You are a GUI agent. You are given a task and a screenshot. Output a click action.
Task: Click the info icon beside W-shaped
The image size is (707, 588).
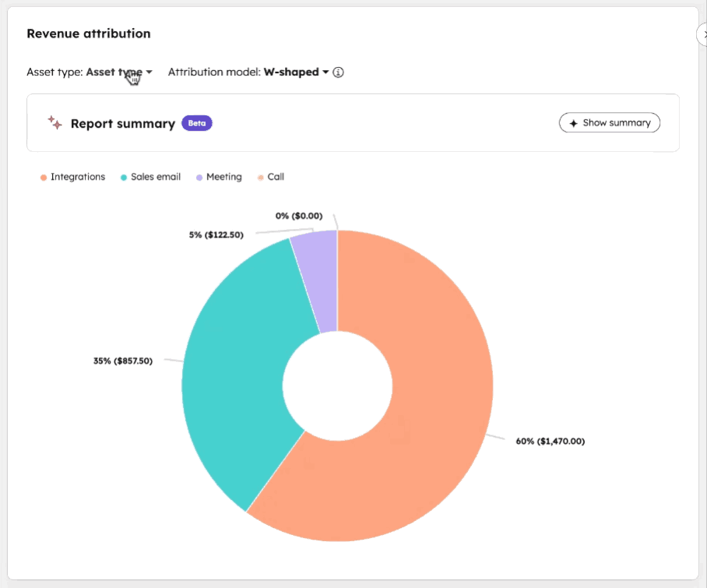(338, 72)
